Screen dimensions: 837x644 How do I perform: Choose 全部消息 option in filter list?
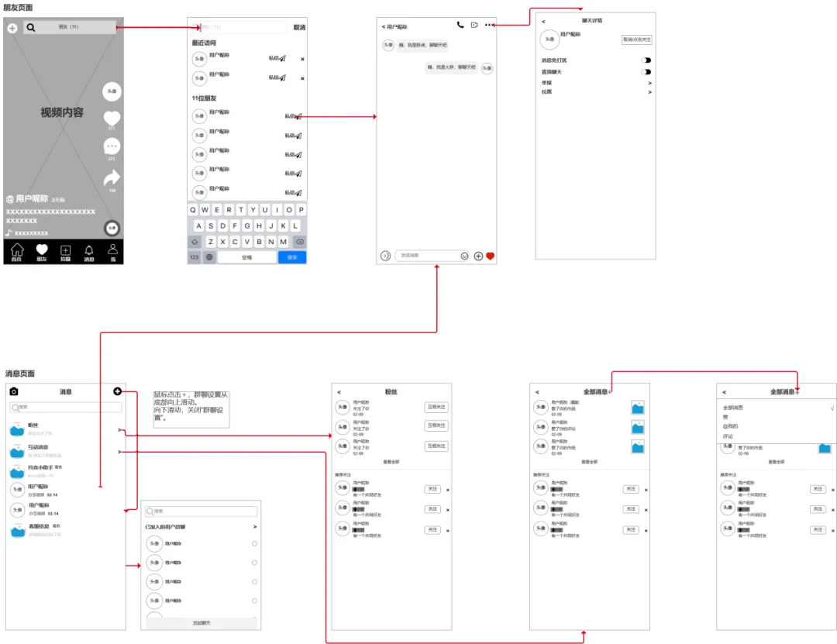[732, 408]
